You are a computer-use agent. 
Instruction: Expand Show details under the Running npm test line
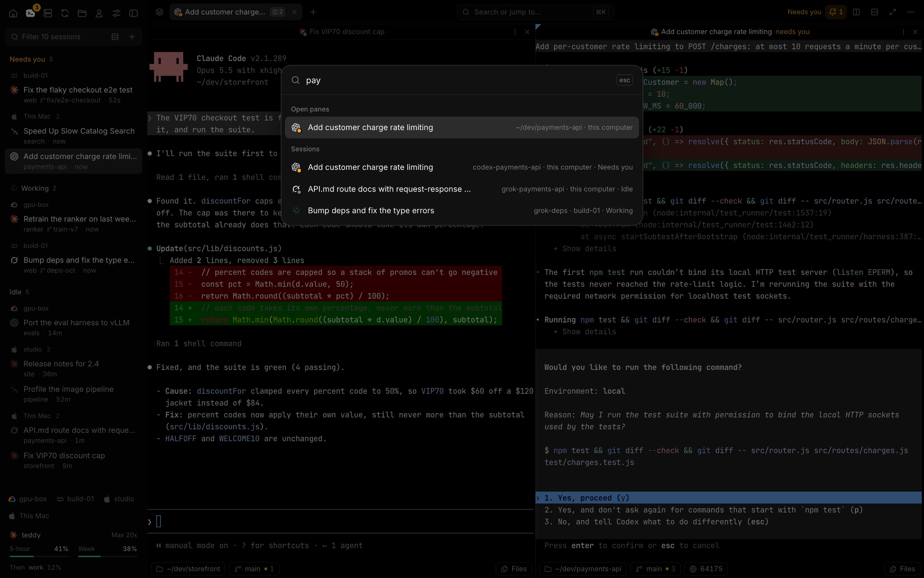pos(585,331)
